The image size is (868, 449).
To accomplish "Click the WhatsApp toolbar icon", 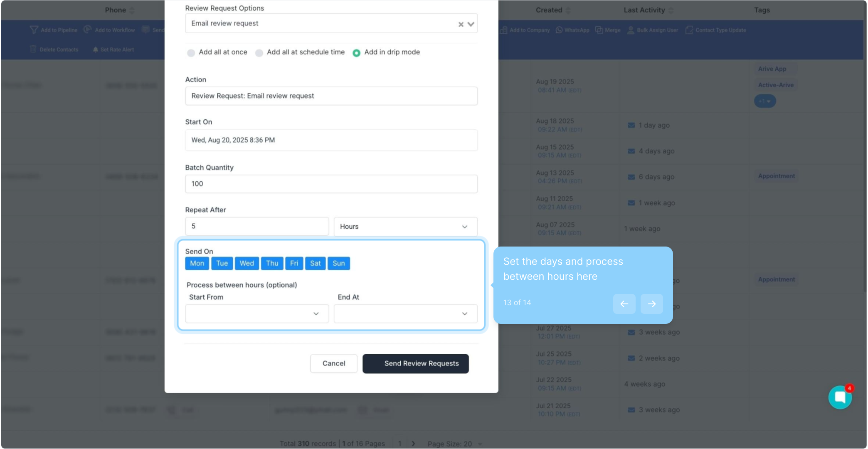I will tap(559, 30).
